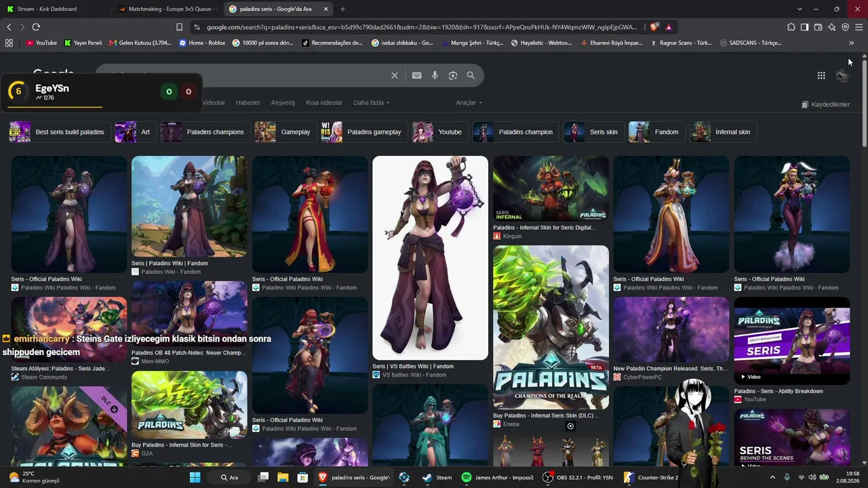Clear the Google search box text

pyautogui.click(x=394, y=75)
